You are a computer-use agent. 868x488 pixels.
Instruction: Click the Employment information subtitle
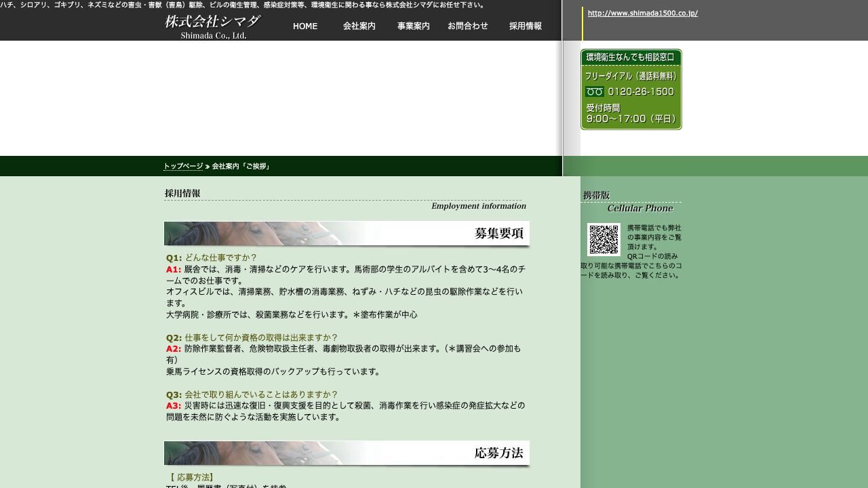click(479, 206)
